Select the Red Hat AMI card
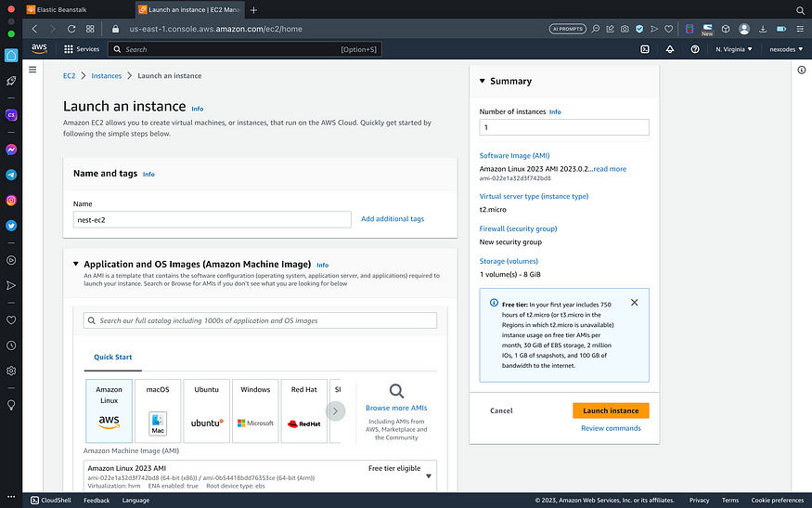 point(303,411)
